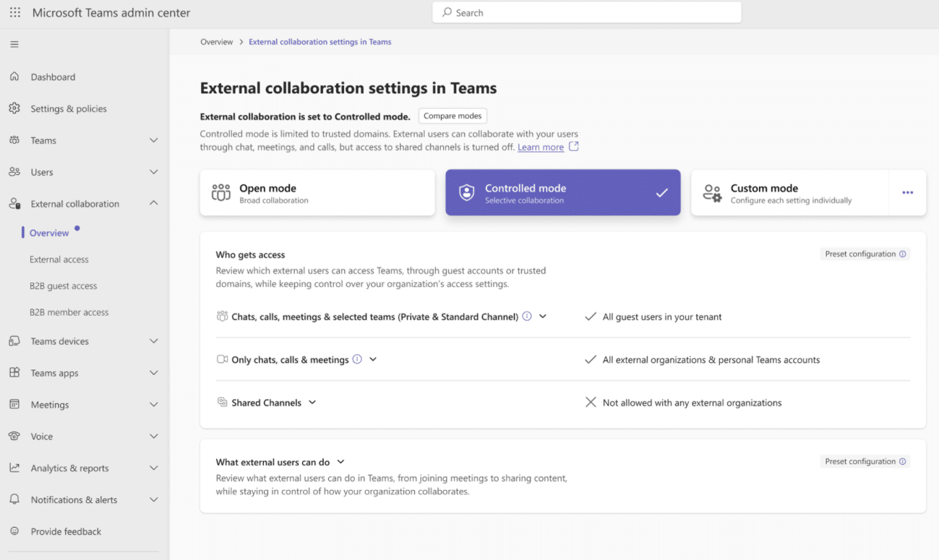Open Custom mode more options ellipsis
The width and height of the screenshot is (939, 560).
[907, 193]
